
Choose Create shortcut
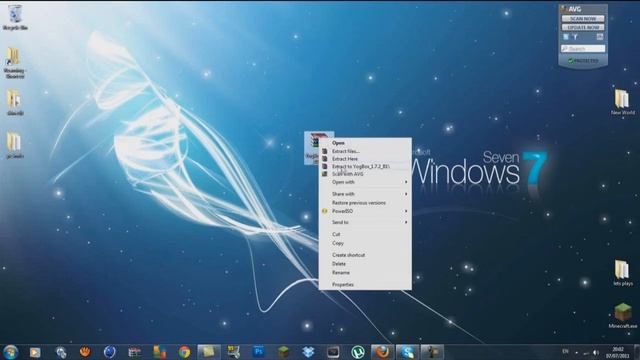click(365, 255)
